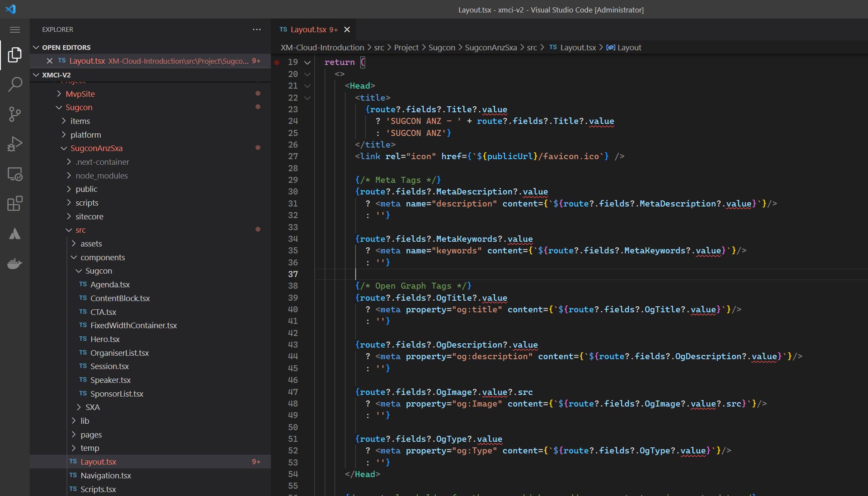Collapse the Sugcon components subfolder

point(79,271)
